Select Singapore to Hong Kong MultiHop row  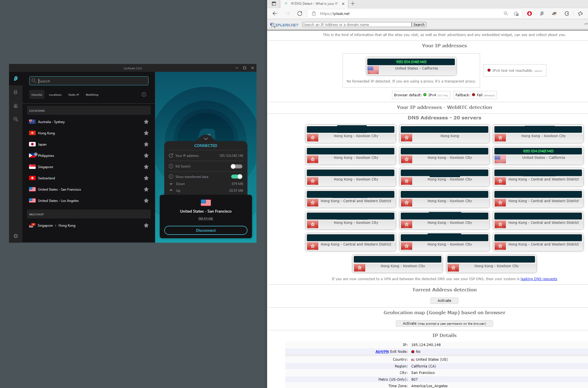coord(89,225)
